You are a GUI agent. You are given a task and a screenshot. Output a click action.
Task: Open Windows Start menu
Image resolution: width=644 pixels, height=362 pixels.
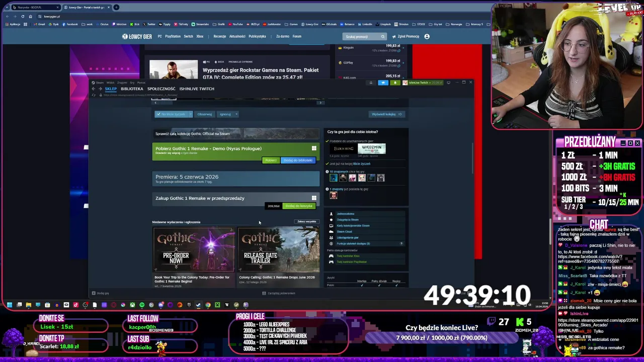(x=9, y=305)
